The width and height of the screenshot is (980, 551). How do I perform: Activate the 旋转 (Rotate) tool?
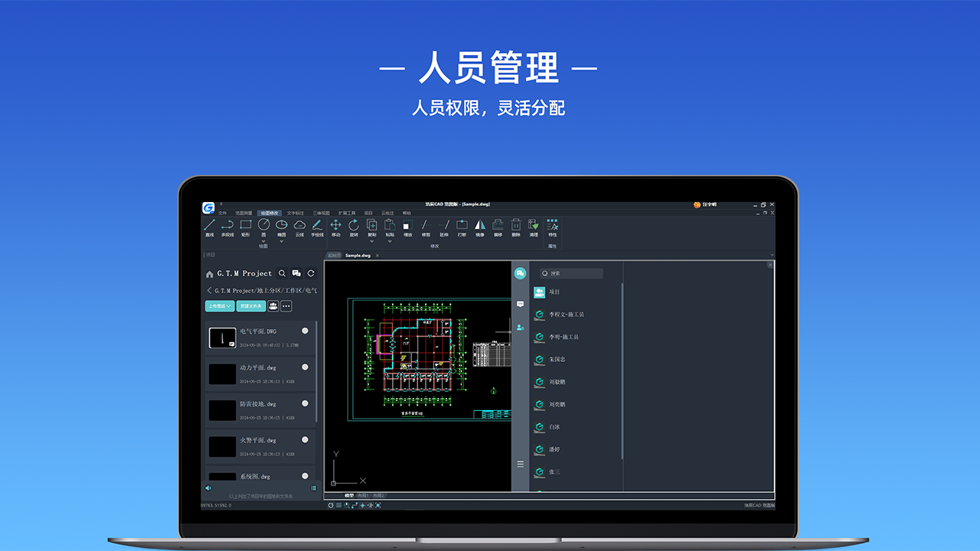point(354,226)
